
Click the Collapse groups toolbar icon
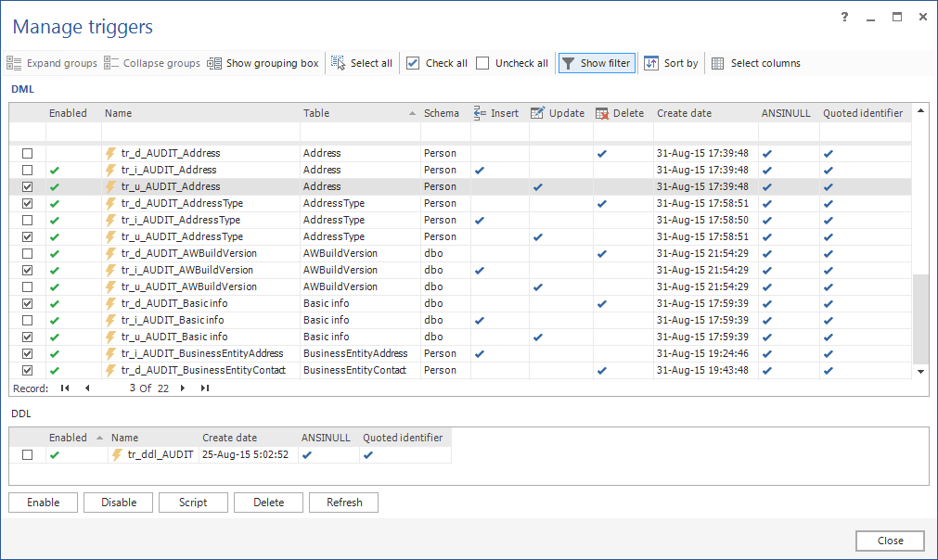(111, 63)
